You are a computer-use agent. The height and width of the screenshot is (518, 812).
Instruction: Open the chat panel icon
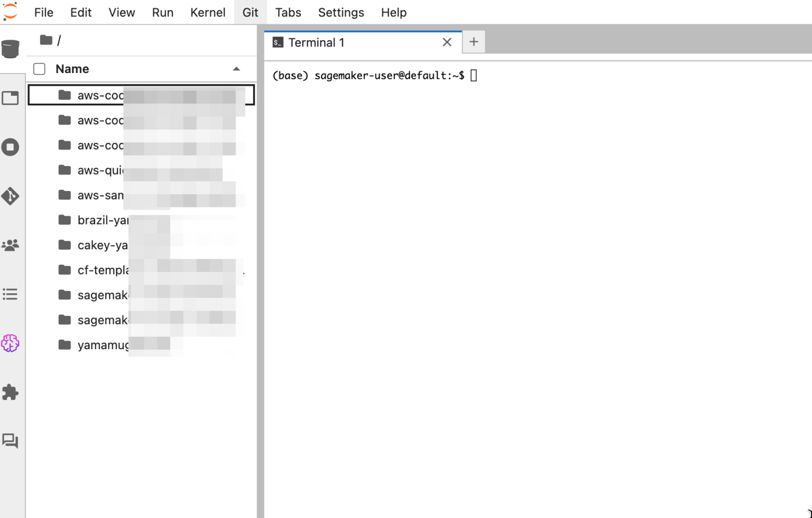(x=10, y=441)
